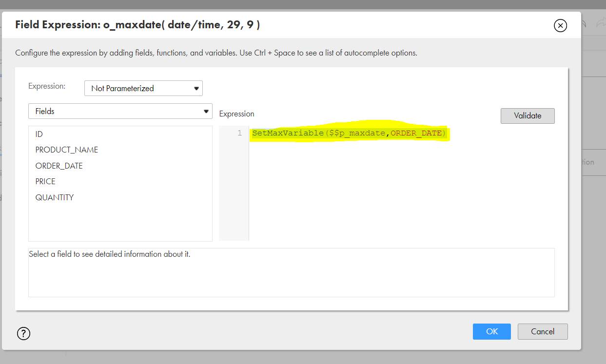Viewport: 606px width, 364px height.
Task: Open the help question mark icon
Action: click(x=23, y=333)
